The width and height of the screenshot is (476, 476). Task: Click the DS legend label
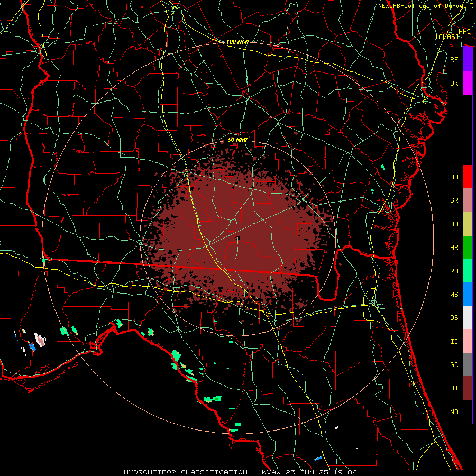(454, 318)
